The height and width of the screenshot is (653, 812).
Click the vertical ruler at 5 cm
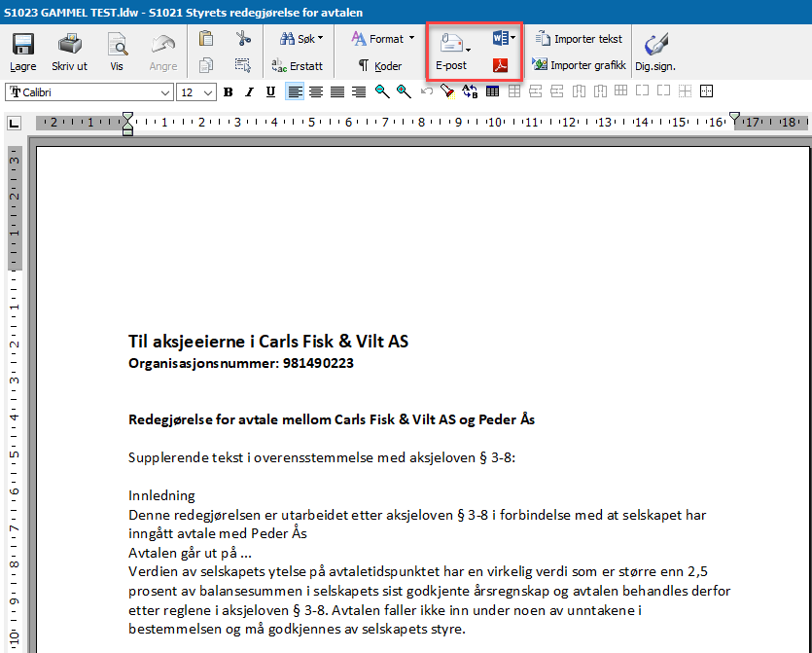(15, 454)
